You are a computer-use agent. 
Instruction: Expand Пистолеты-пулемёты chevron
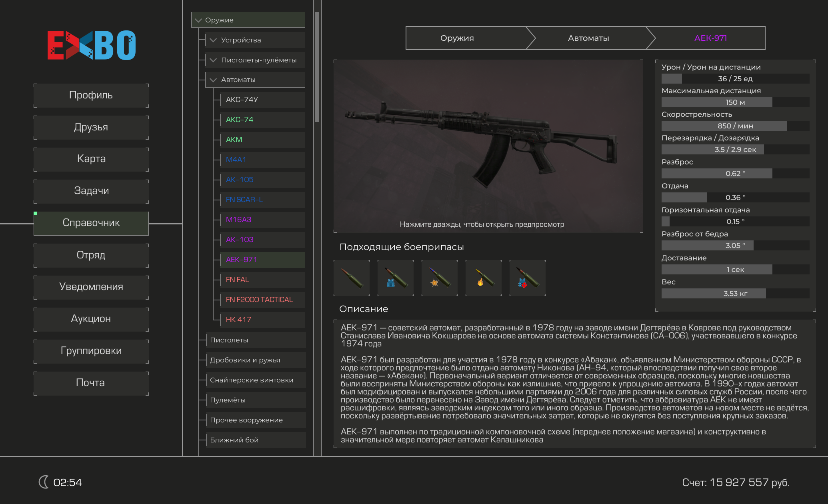coord(213,60)
